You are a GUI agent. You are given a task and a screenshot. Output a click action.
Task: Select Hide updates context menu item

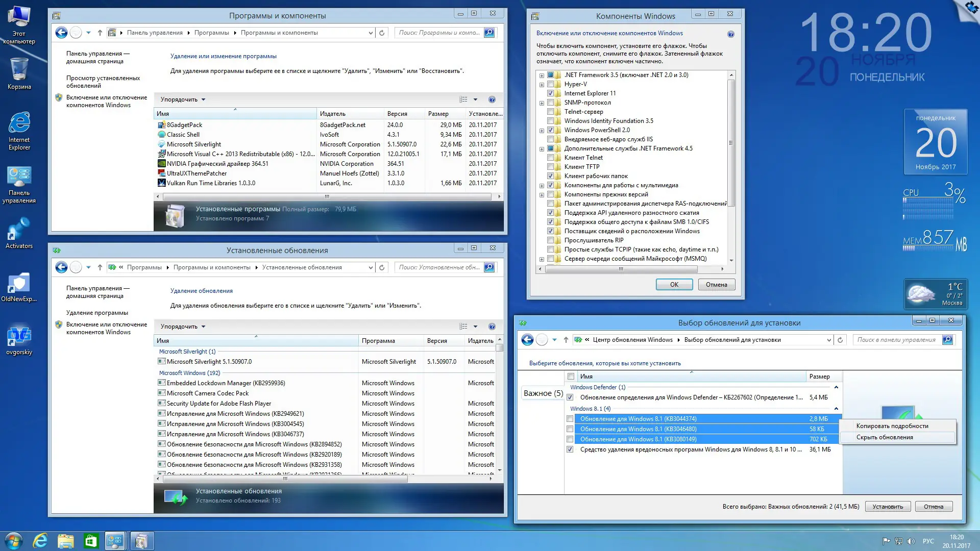pyautogui.click(x=885, y=437)
